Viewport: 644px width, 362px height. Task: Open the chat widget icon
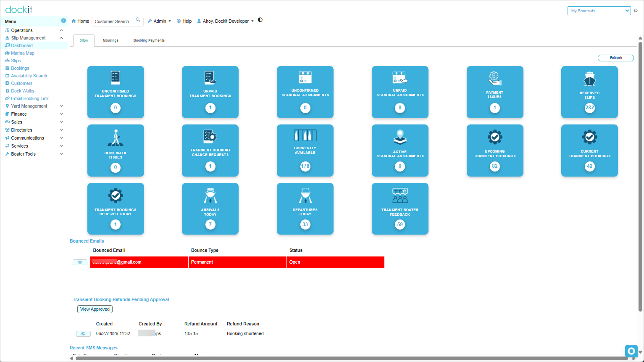(x=631, y=351)
